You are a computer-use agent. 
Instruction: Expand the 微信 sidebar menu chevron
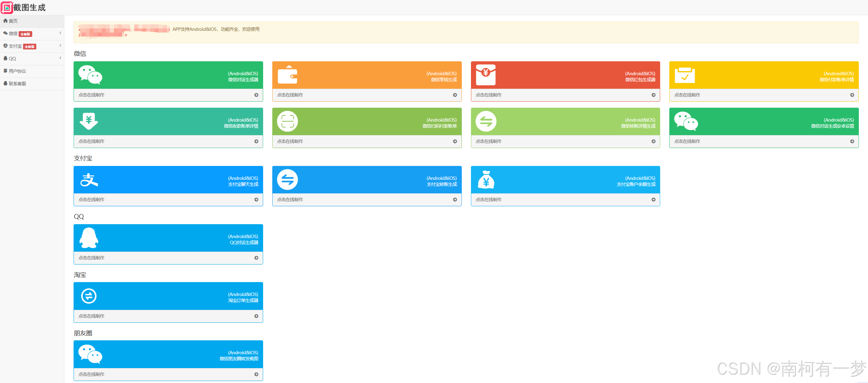pyautogui.click(x=60, y=33)
